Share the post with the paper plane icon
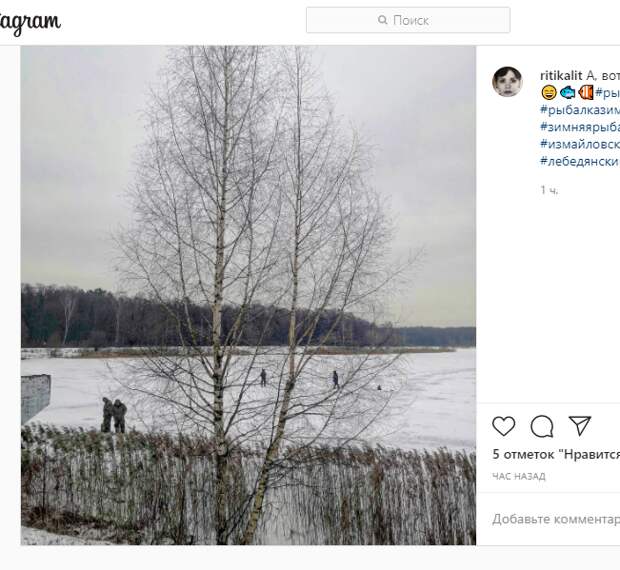 pyautogui.click(x=580, y=426)
